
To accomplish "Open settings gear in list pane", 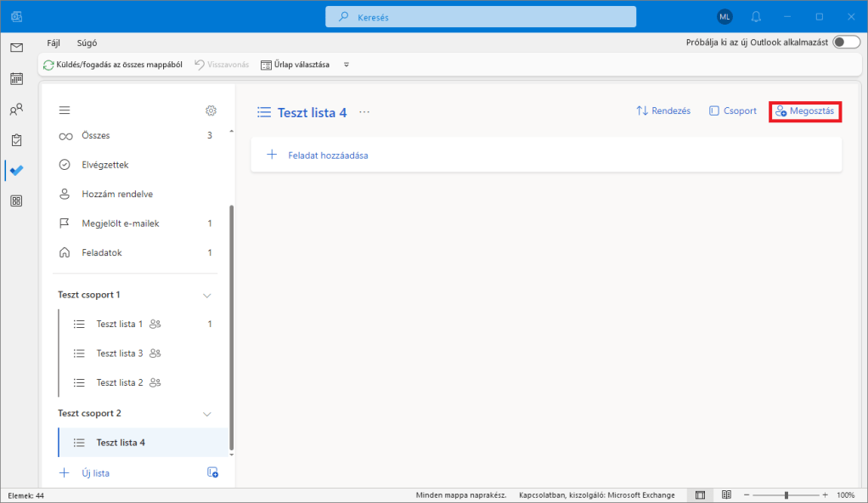I will (x=211, y=110).
